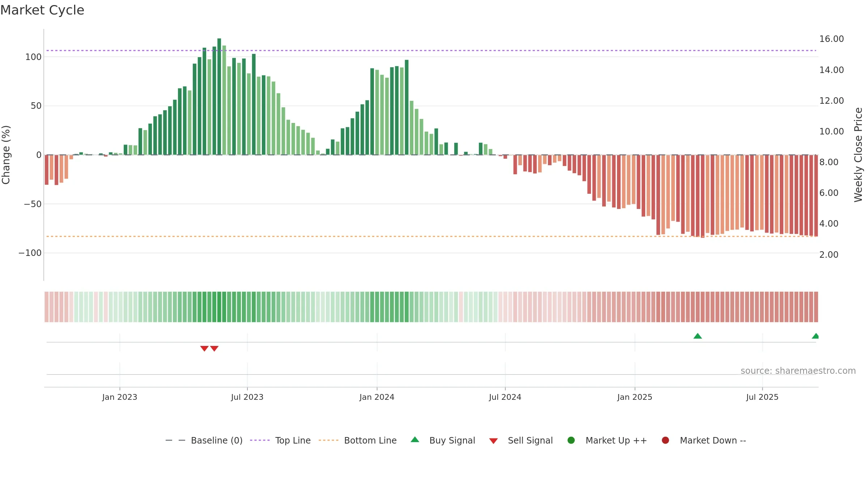
Task: Select the last green buy signal marker at the chart's right edge
Action: tap(815, 336)
